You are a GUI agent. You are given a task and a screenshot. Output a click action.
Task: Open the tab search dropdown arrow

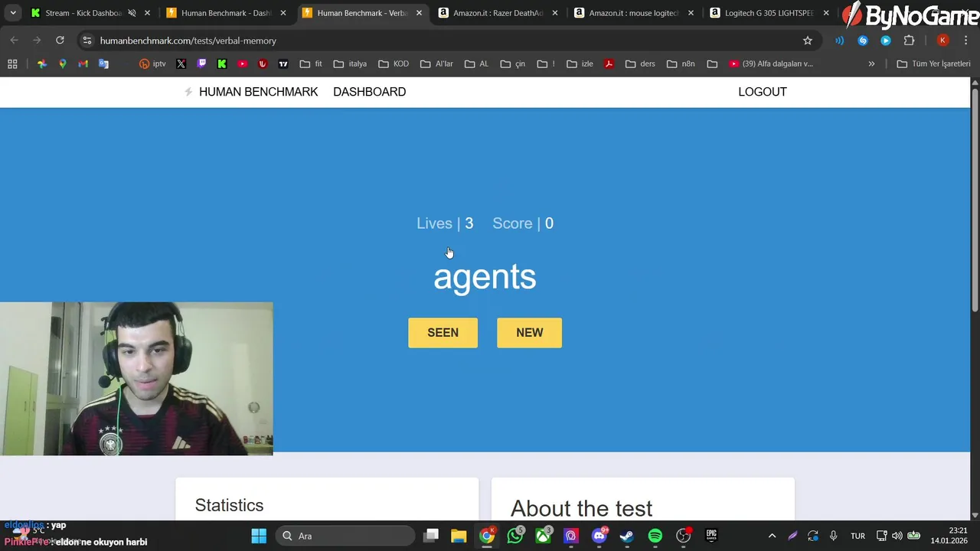(12, 13)
